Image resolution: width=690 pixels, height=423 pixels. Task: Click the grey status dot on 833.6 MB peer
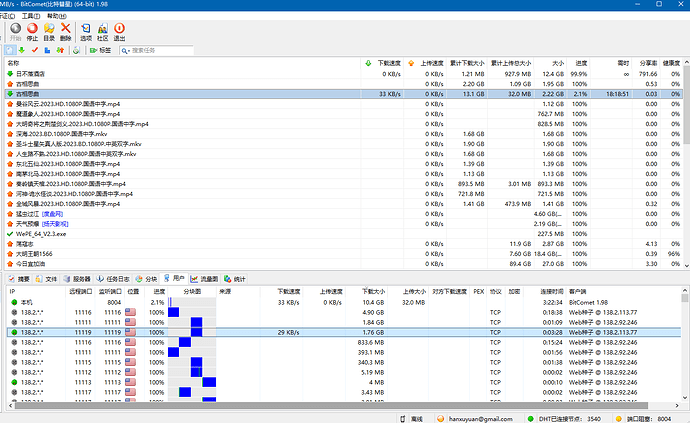pos(14,342)
